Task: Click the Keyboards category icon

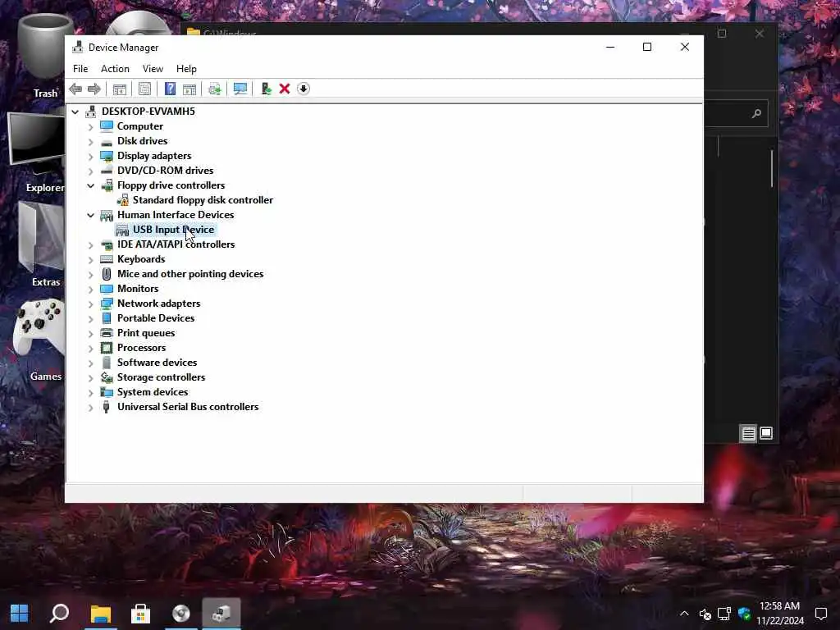Action: 107,259
